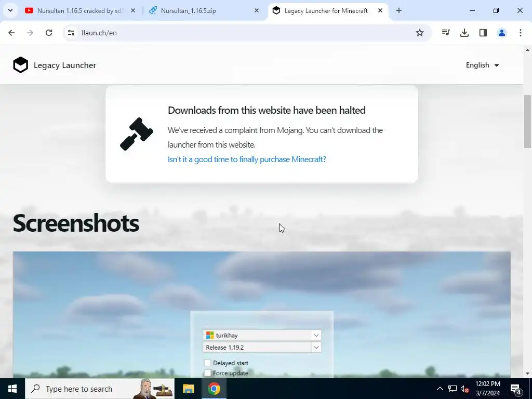Open Windows Start menu

[x=12, y=389]
